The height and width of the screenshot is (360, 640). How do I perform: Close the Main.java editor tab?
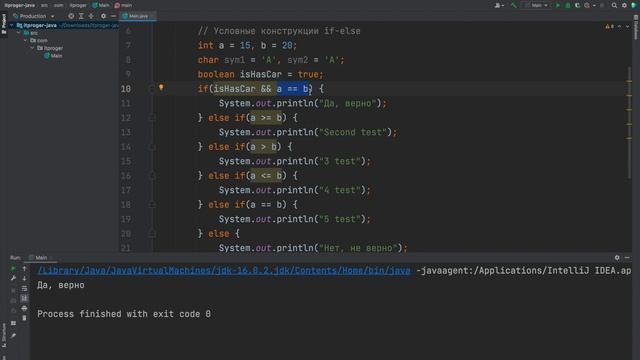153,16
